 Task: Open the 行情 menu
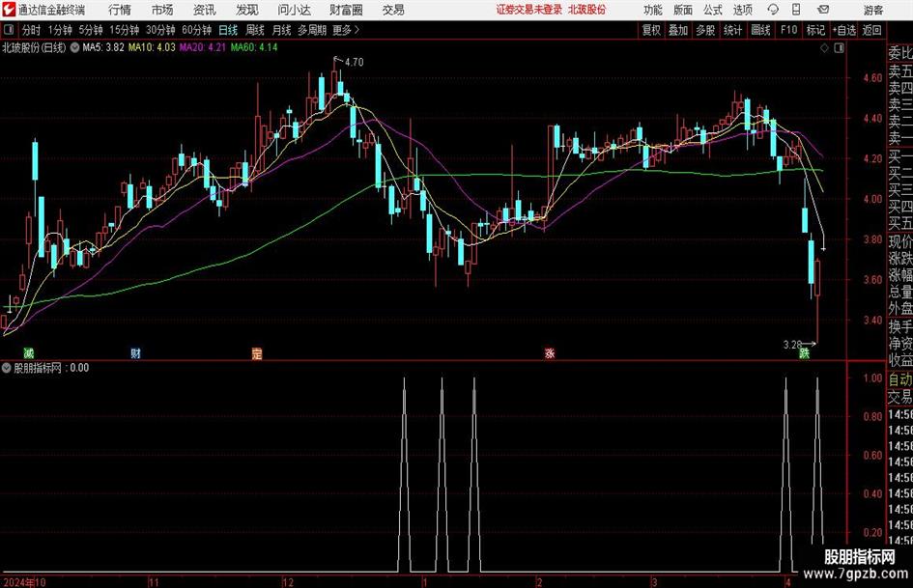pyautogui.click(x=120, y=10)
